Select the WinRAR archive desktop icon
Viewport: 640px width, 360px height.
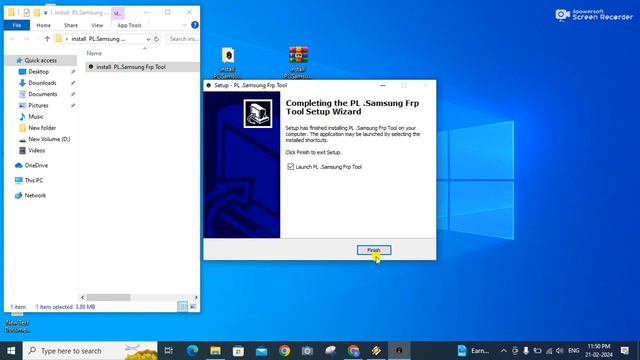(298, 62)
